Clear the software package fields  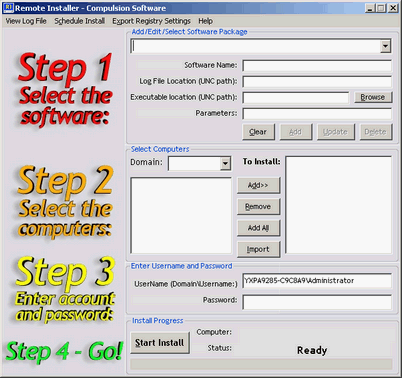pos(258,132)
